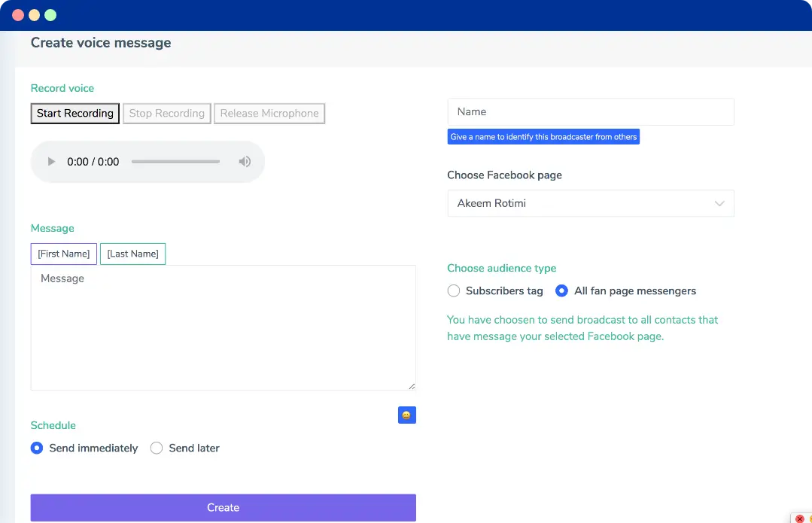Submit with the Create button
Screen dimensions: 812x523
point(224,507)
